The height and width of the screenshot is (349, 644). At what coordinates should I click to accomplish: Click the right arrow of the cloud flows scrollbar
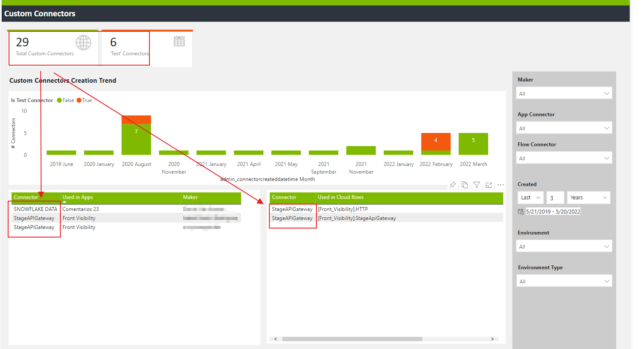[492, 339]
